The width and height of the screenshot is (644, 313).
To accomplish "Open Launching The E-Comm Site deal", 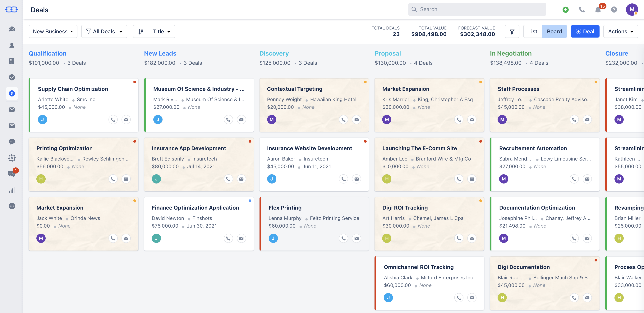I will (420, 148).
